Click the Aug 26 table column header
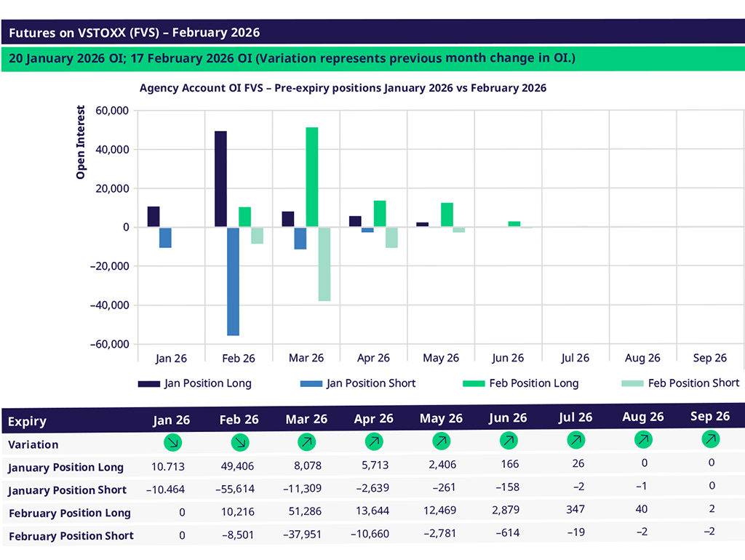 642,417
